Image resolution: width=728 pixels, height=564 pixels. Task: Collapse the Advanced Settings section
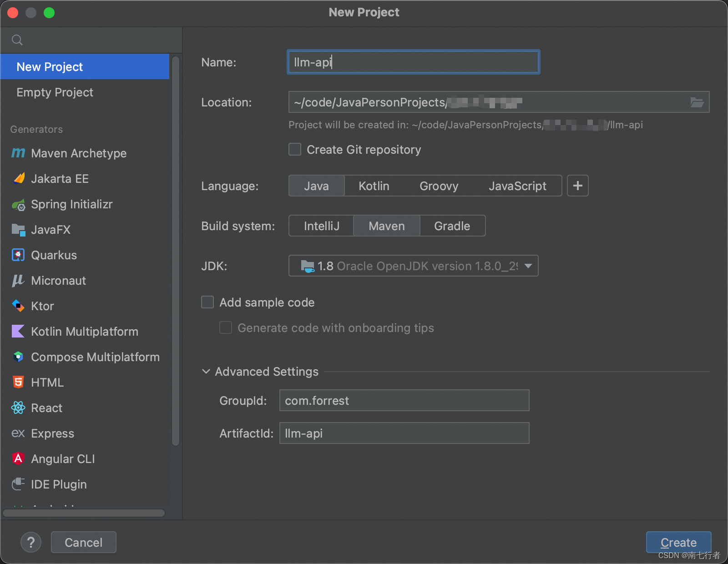206,372
